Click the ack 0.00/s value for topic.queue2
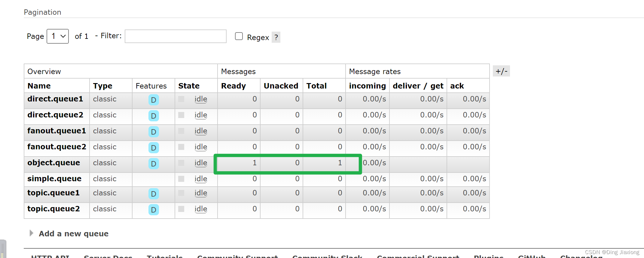The height and width of the screenshot is (258, 644). click(x=475, y=209)
